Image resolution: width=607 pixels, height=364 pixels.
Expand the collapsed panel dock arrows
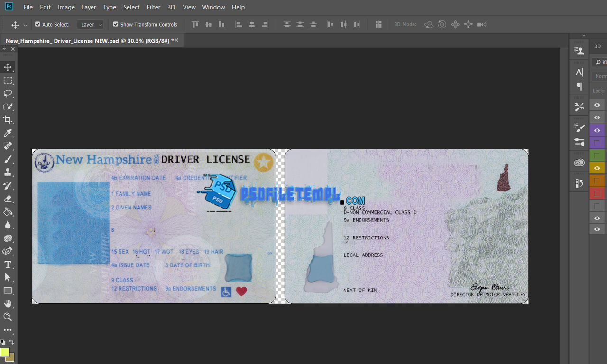point(584,36)
